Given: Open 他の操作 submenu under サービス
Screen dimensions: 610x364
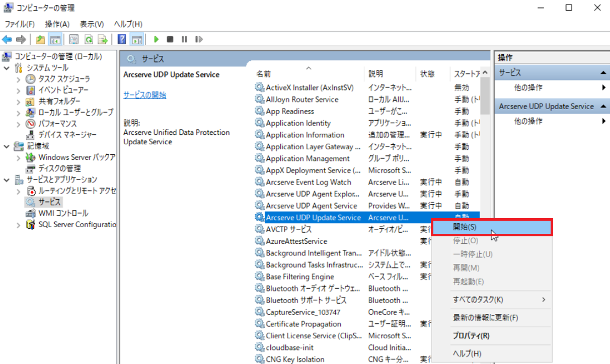Looking at the screenshot, I should coord(552,87).
